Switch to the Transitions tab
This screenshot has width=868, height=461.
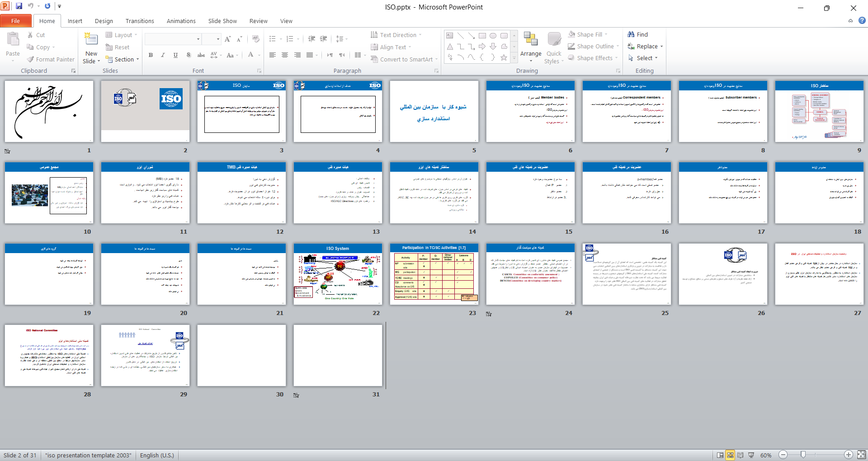pyautogui.click(x=140, y=21)
